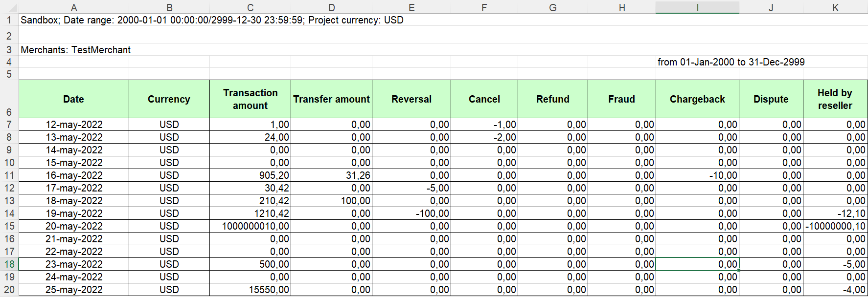Select the 16-may-2022 date cell

(x=74, y=175)
